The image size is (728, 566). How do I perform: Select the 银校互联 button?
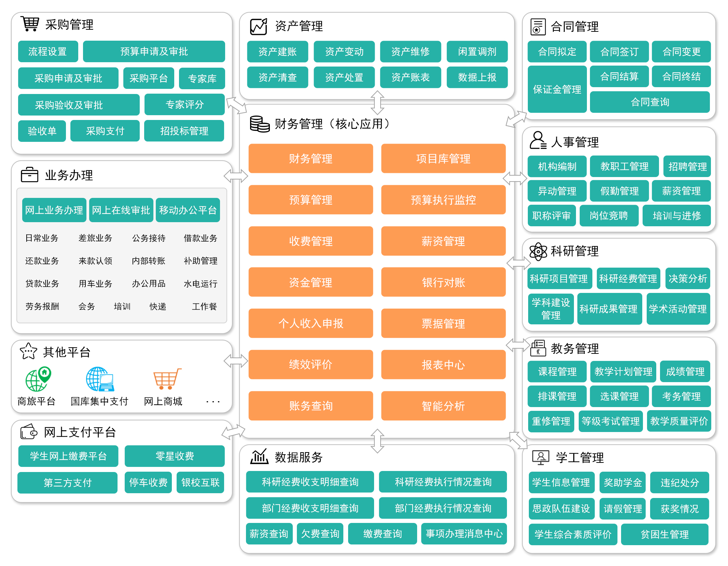[200, 483]
